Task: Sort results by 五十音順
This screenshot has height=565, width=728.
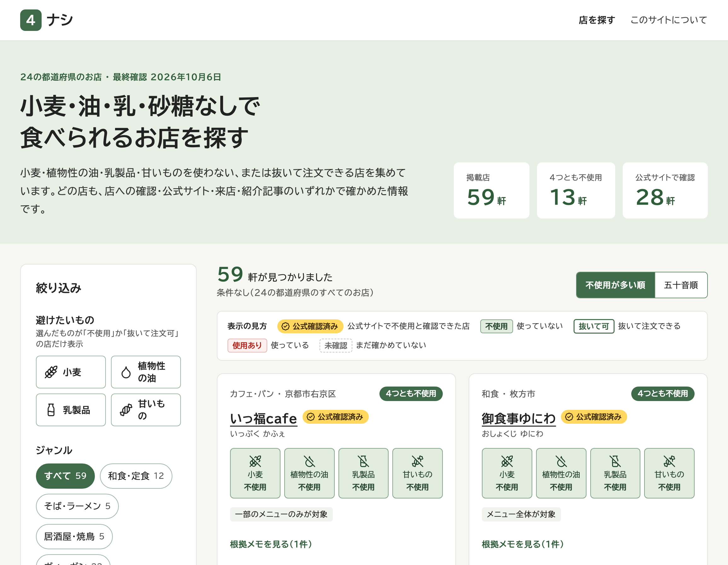Action: 681,285
